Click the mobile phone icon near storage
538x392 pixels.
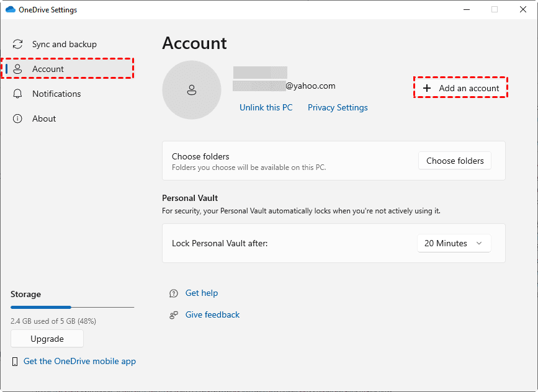15,362
